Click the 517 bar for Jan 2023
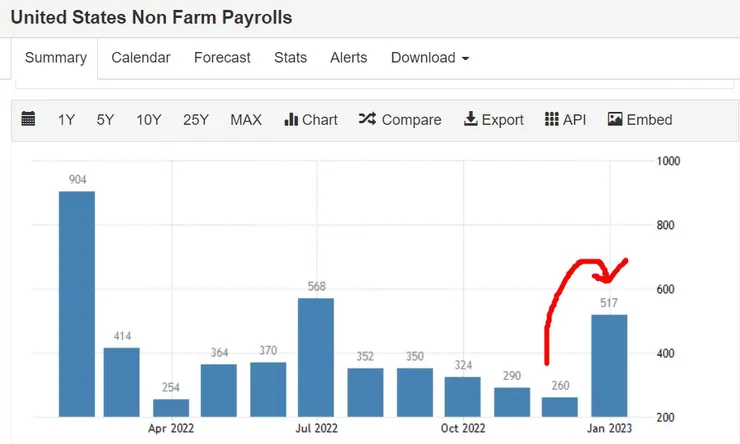740x444 pixels. [609, 366]
